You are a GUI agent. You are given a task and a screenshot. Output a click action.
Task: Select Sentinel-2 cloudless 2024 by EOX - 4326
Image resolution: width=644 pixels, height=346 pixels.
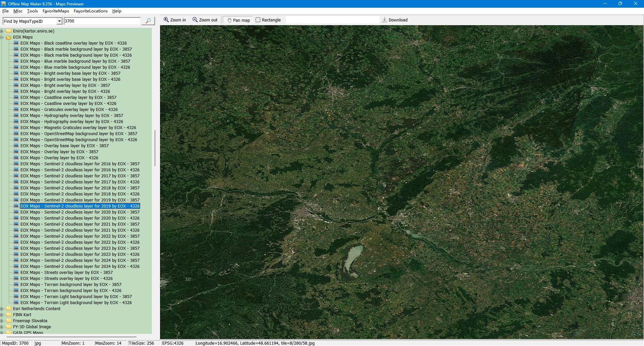click(80, 267)
